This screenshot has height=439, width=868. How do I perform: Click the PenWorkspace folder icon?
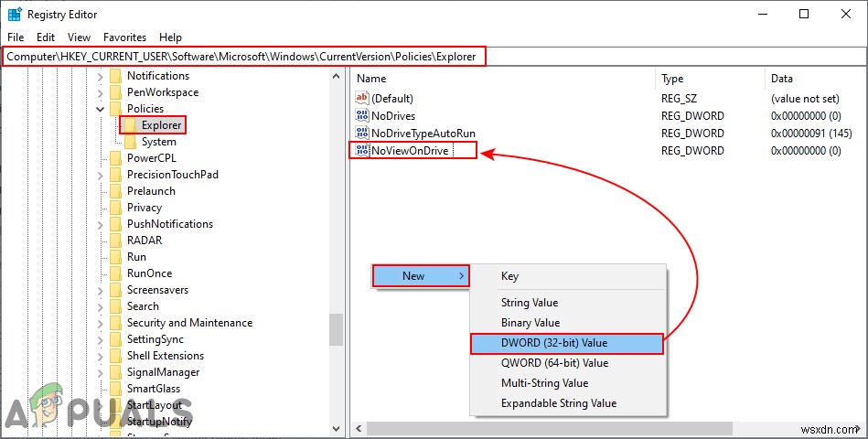pos(115,92)
